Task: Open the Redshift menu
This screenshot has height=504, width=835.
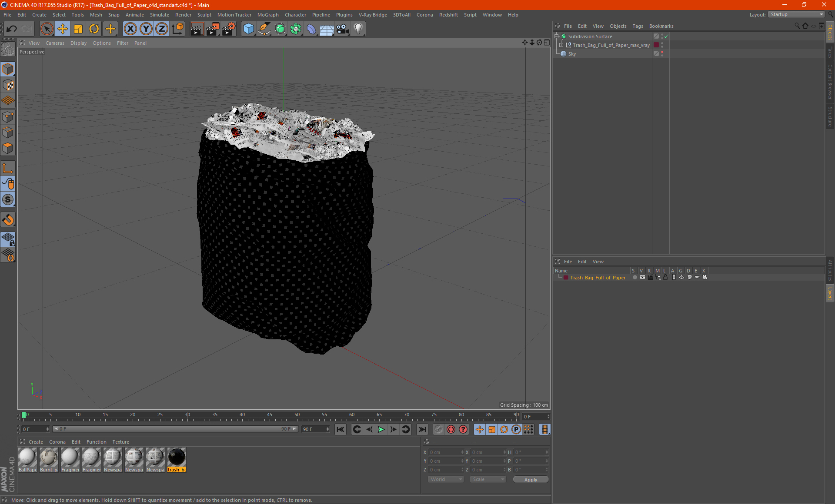Action: (x=448, y=15)
